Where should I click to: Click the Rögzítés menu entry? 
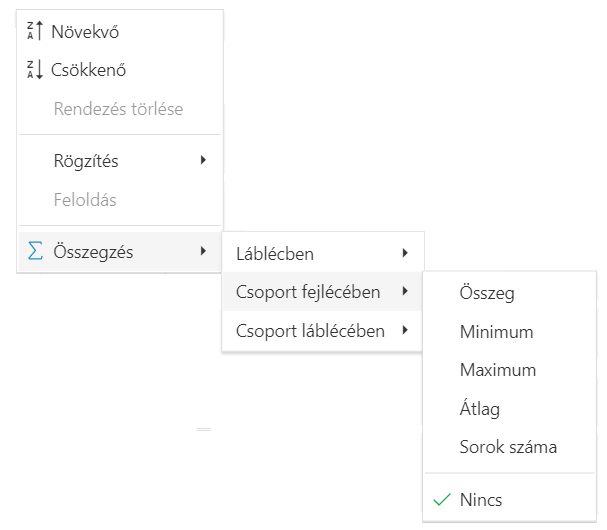[92, 160]
